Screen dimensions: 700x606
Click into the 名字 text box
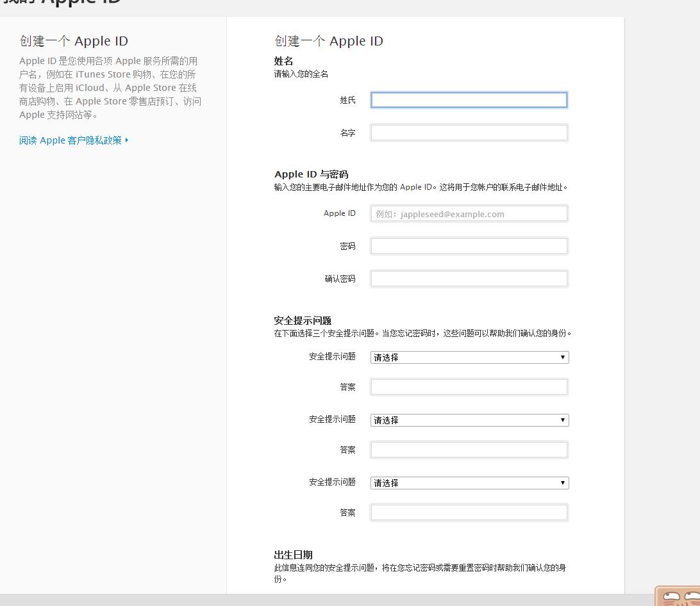click(469, 133)
